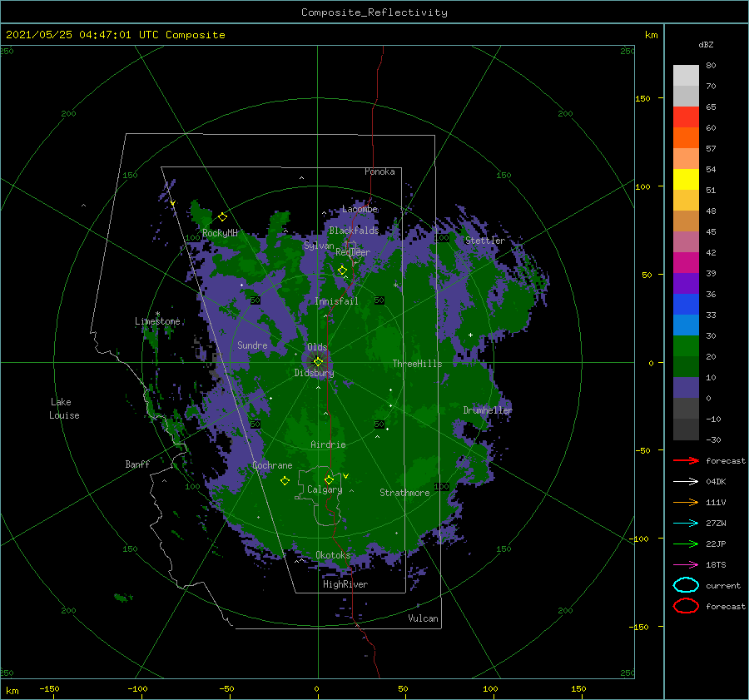This screenshot has height=700, width=749.
Task: Select the magenta dBZ legend swatch
Action: pyautogui.click(x=686, y=263)
